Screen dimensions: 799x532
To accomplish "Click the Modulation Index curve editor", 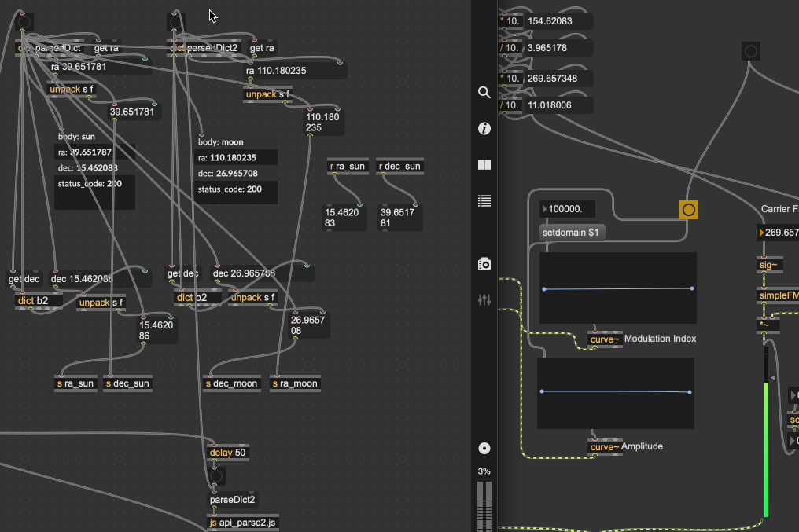I will (617, 288).
